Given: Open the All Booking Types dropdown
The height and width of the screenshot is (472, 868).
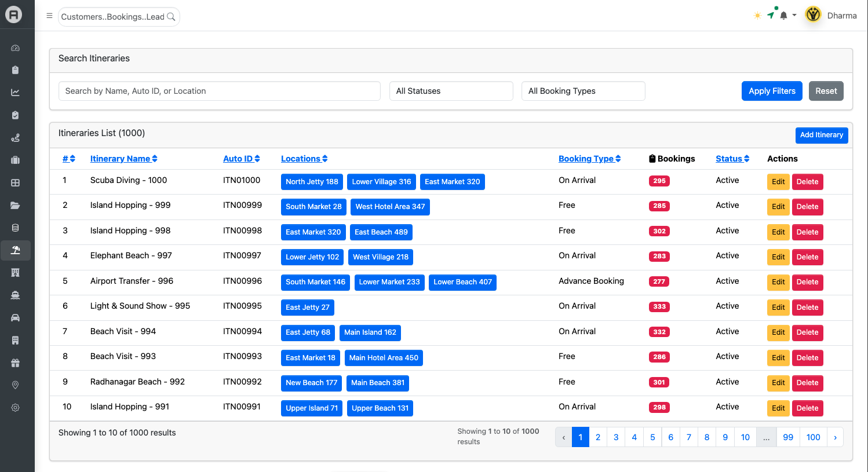Looking at the screenshot, I should coord(583,91).
